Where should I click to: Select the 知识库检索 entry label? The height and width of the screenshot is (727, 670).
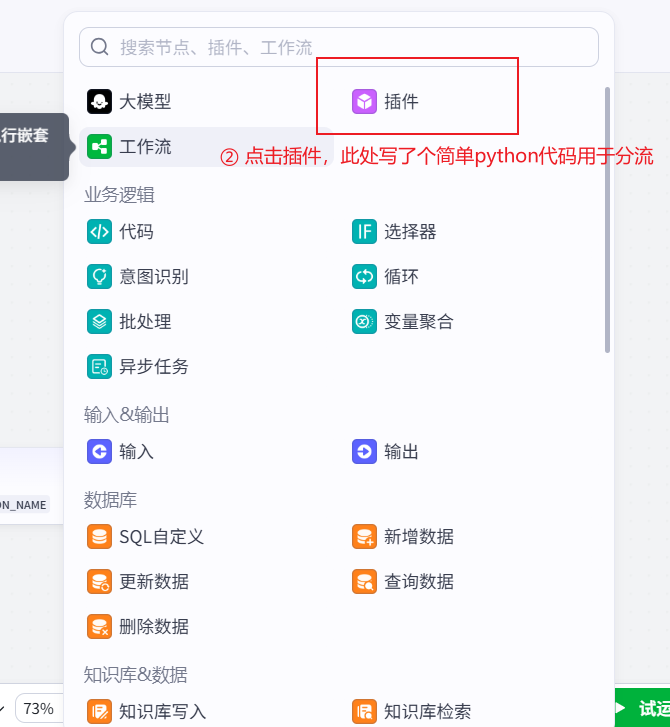pyautogui.click(x=427, y=711)
